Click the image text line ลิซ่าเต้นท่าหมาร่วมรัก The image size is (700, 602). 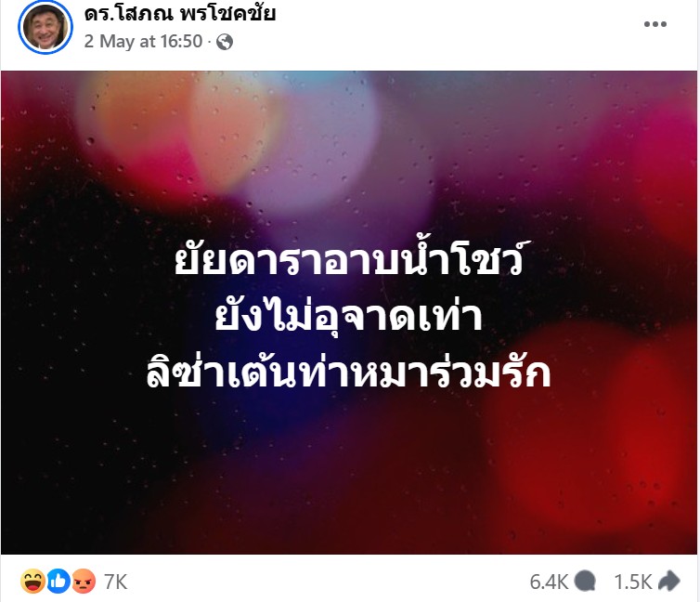349,373
